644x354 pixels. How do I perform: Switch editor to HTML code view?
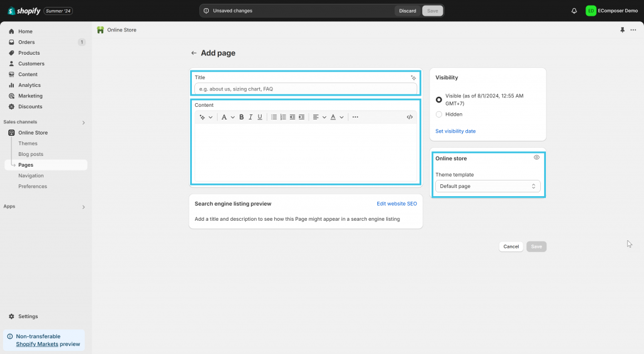point(409,117)
